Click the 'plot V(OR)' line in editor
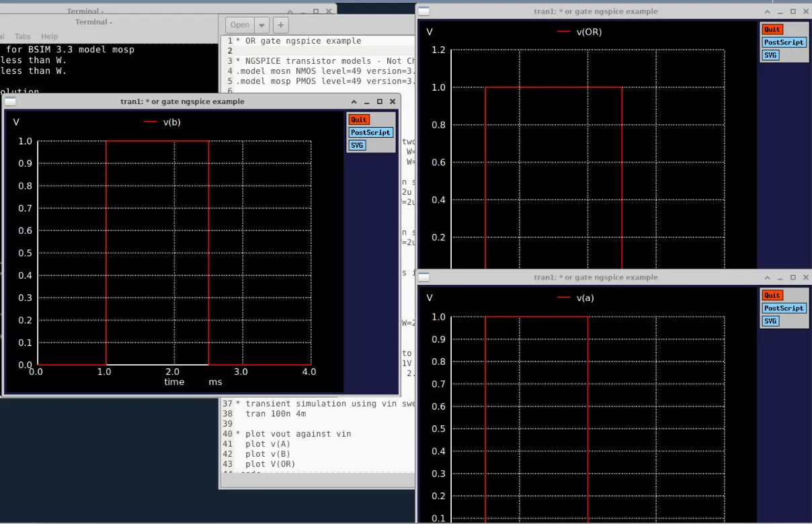This screenshot has height=524, width=812. tap(270, 464)
